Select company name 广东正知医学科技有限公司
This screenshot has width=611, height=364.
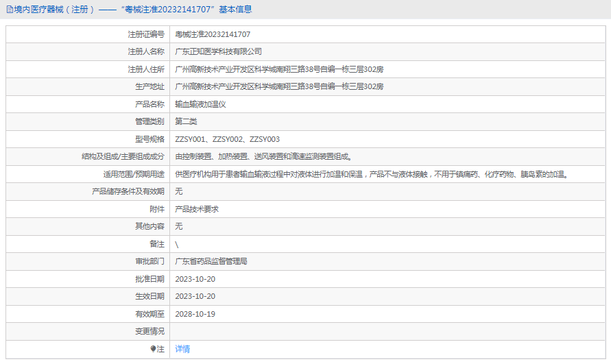pos(218,51)
